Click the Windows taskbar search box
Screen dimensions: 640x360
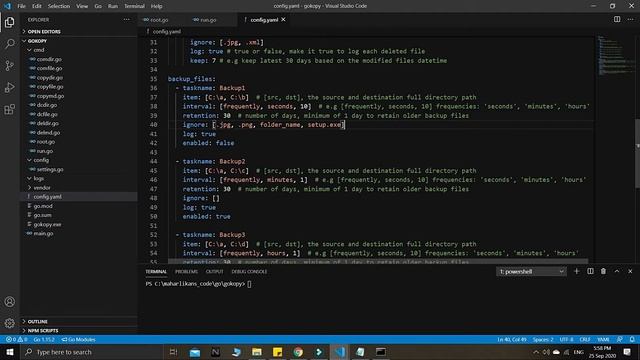pos(91,352)
